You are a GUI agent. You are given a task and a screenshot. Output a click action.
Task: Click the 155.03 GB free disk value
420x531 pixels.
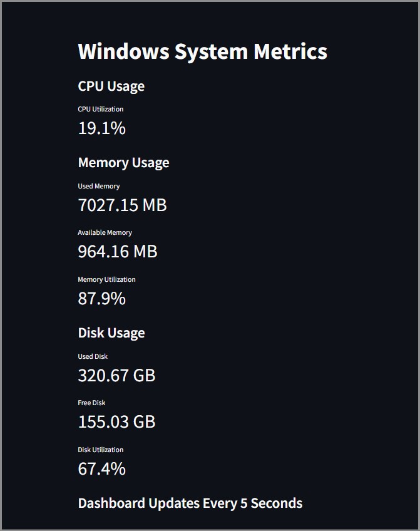pos(116,422)
